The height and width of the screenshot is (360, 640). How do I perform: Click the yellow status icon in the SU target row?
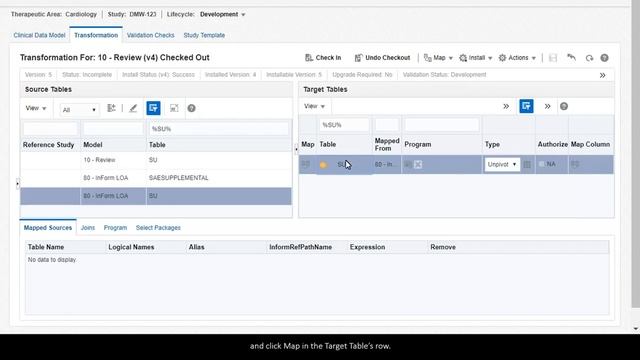pyautogui.click(x=323, y=165)
